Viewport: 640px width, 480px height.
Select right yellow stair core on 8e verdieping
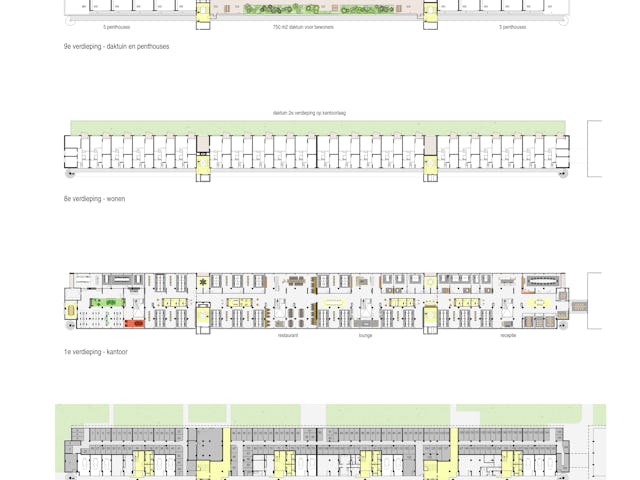(x=431, y=161)
